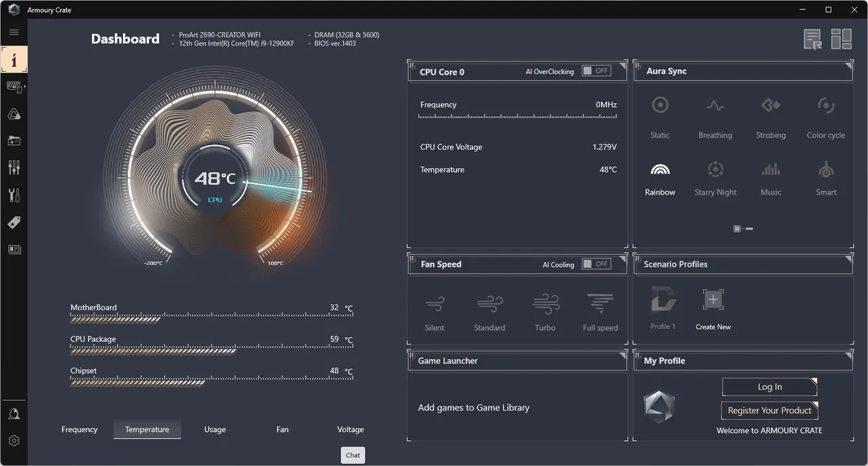Screen dimensions: 868x466
Task: Click the Dashboard page heading
Action: pos(125,39)
